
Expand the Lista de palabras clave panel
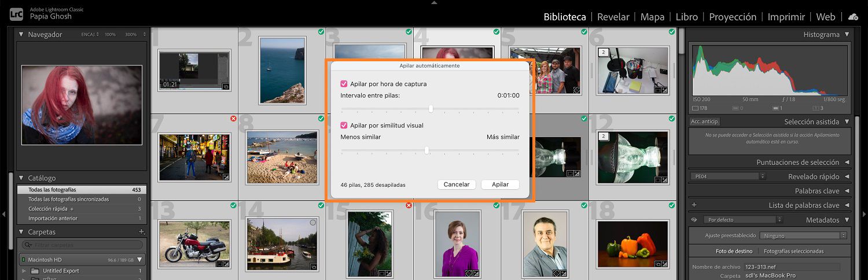pyautogui.click(x=847, y=205)
